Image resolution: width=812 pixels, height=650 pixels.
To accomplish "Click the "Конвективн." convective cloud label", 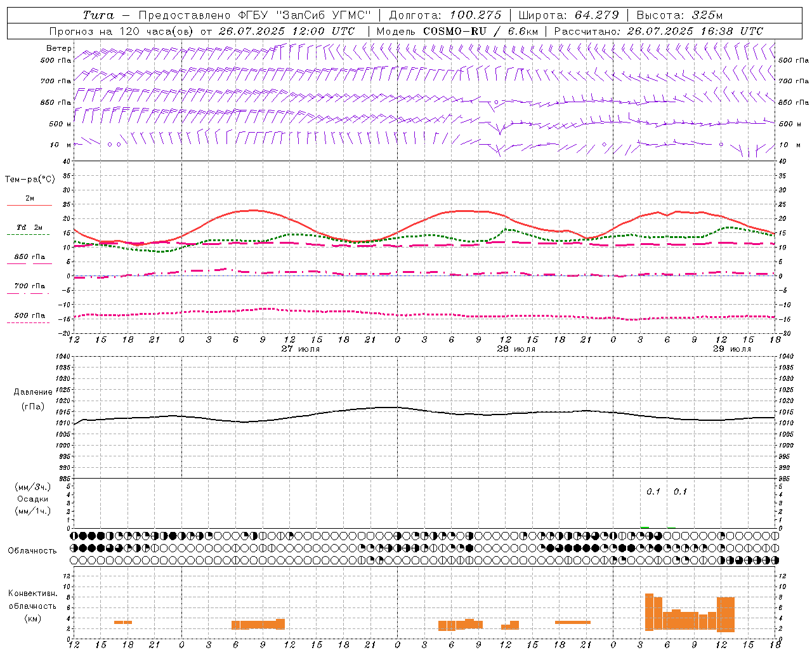I will 33,594.
